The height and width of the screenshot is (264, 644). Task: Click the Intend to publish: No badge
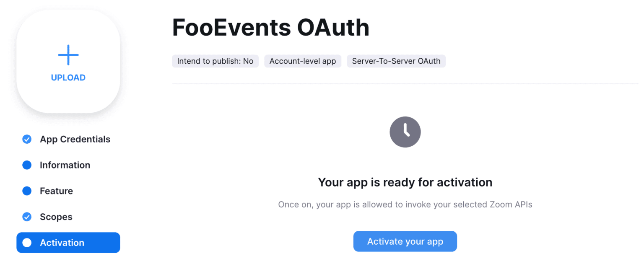(x=215, y=61)
